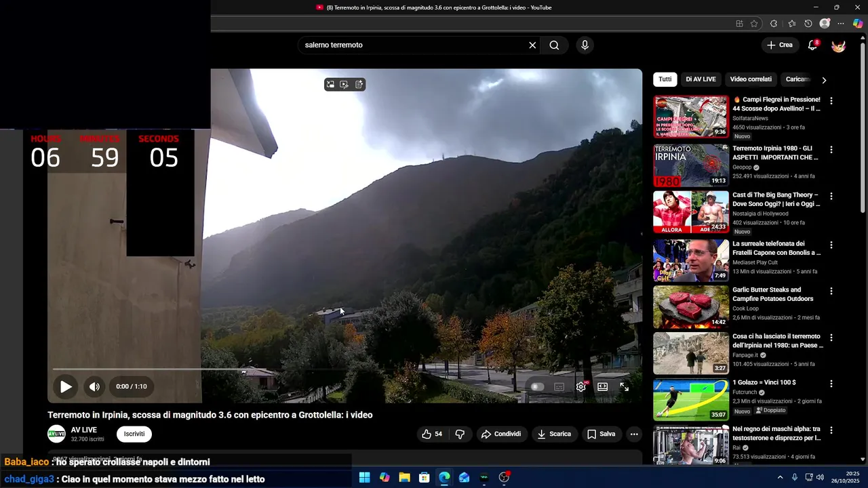Select the Video correlati chip
This screenshot has height=488, width=868.
click(x=751, y=79)
